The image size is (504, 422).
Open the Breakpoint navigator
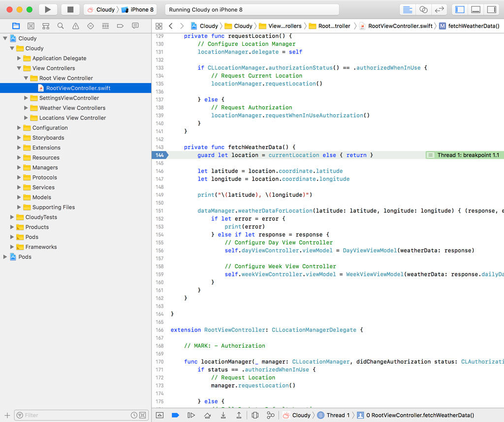point(119,25)
